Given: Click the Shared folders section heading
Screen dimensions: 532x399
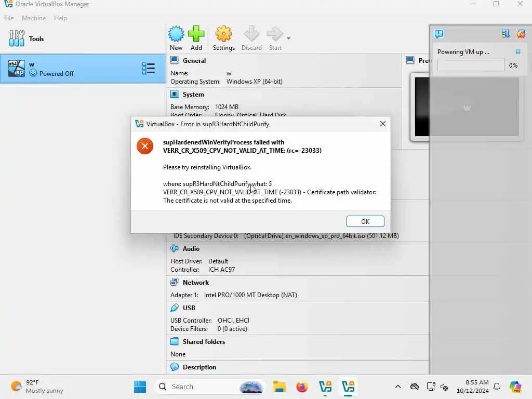Looking at the screenshot, I should pos(204,342).
